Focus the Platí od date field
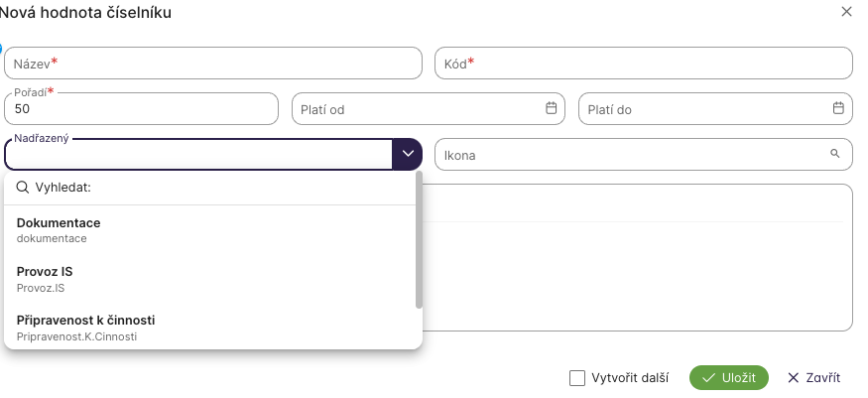868x398 pixels. (417, 109)
